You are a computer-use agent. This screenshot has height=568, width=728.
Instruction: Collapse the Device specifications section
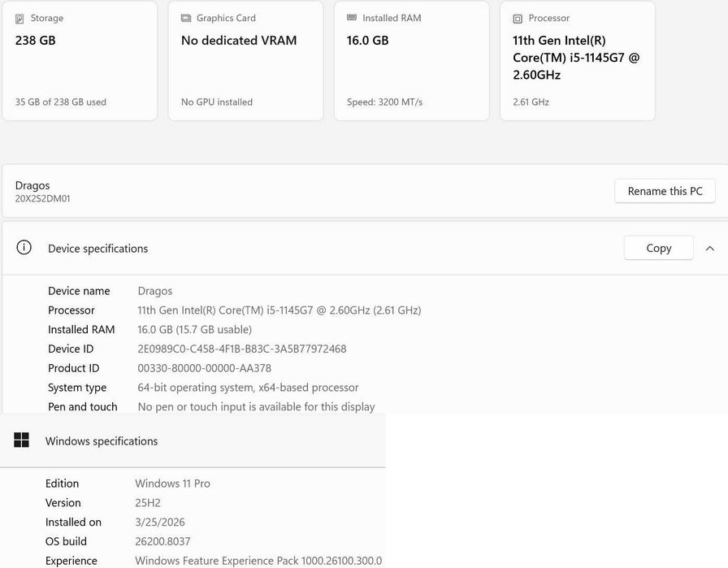click(x=709, y=249)
